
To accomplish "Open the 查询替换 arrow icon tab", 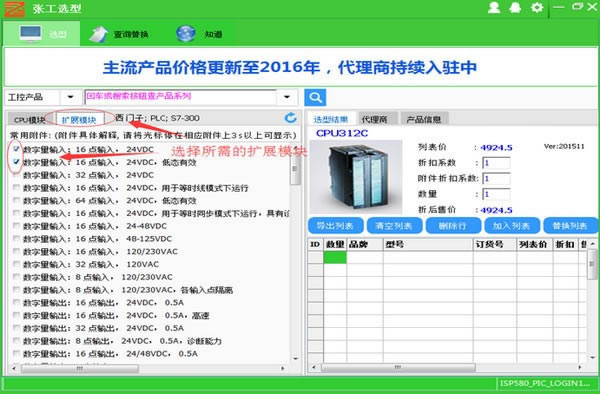I will point(119,34).
